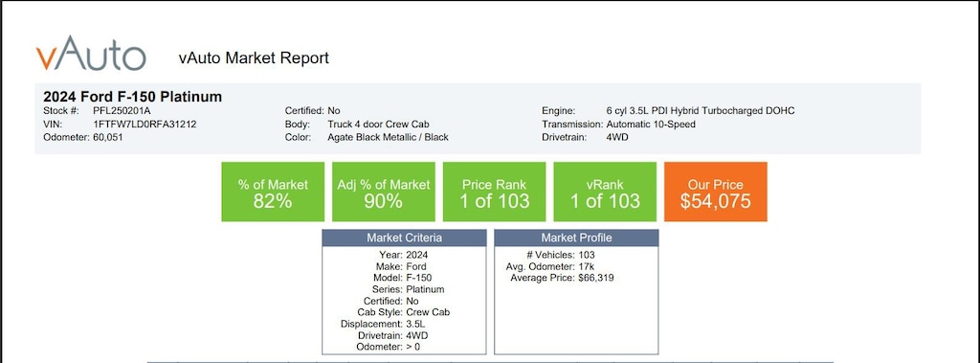Click the Transmission Automatic 10-Speed text

click(651, 124)
